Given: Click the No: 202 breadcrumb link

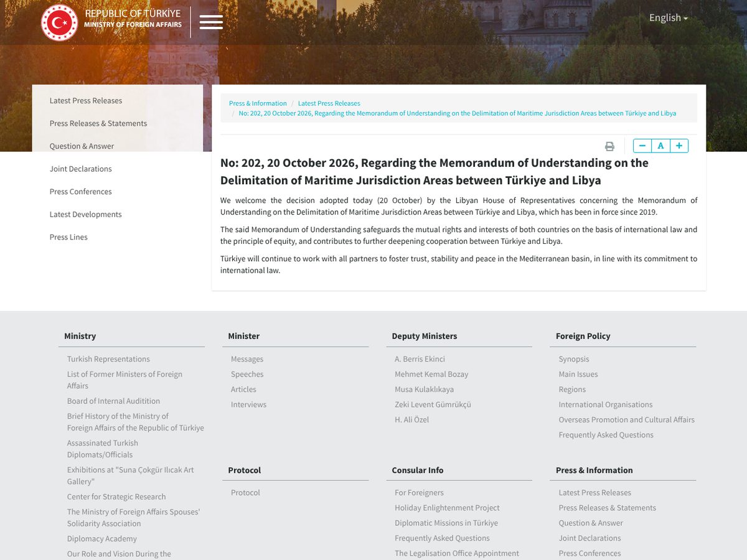Looking at the screenshot, I should click(458, 113).
